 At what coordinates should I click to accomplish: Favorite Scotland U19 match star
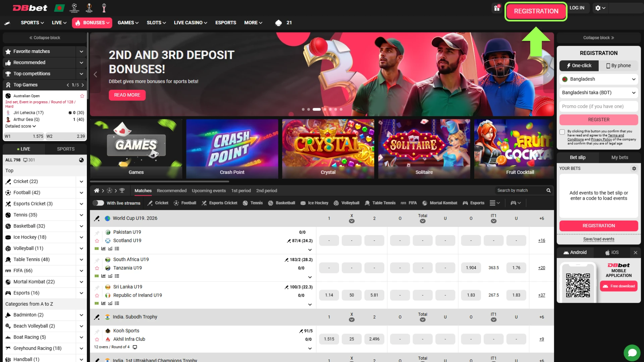(97, 241)
